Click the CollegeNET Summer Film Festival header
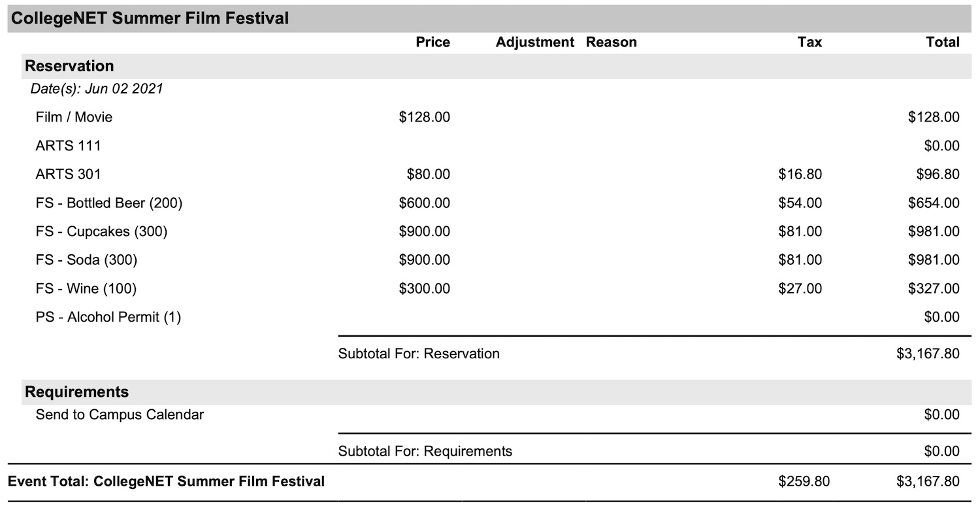The height and width of the screenshot is (506, 980). pyautogui.click(x=150, y=18)
